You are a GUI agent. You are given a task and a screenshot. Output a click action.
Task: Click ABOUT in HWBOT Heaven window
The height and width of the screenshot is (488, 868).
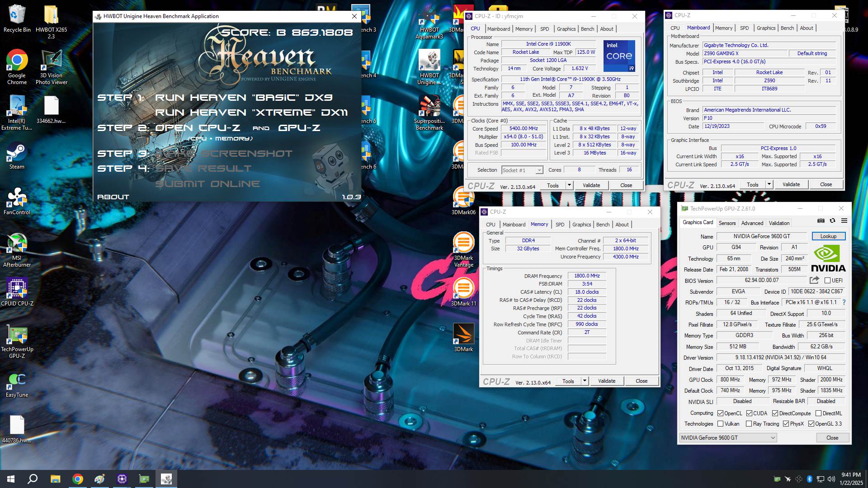113,197
